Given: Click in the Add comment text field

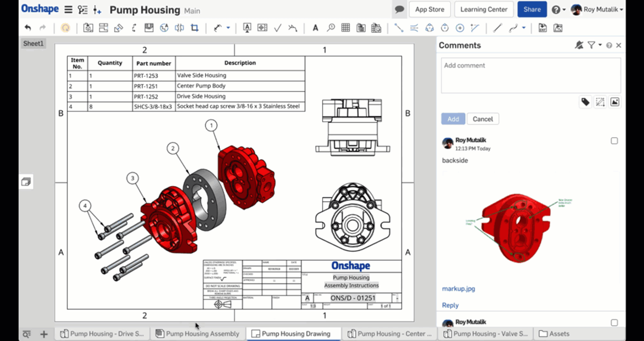Looking at the screenshot, I should tap(530, 75).
